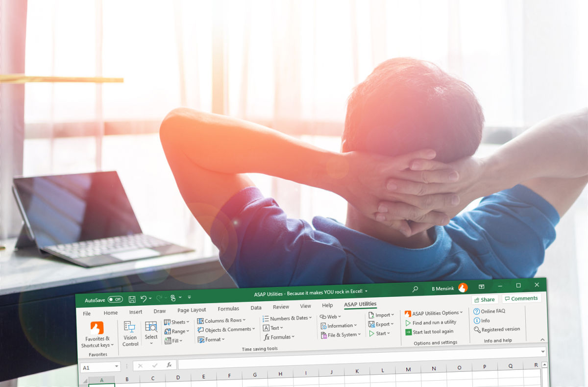Image resolution: width=588 pixels, height=387 pixels.
Task: Open the Start dropdown in ASAP Utilities
Action: [381, 333]
